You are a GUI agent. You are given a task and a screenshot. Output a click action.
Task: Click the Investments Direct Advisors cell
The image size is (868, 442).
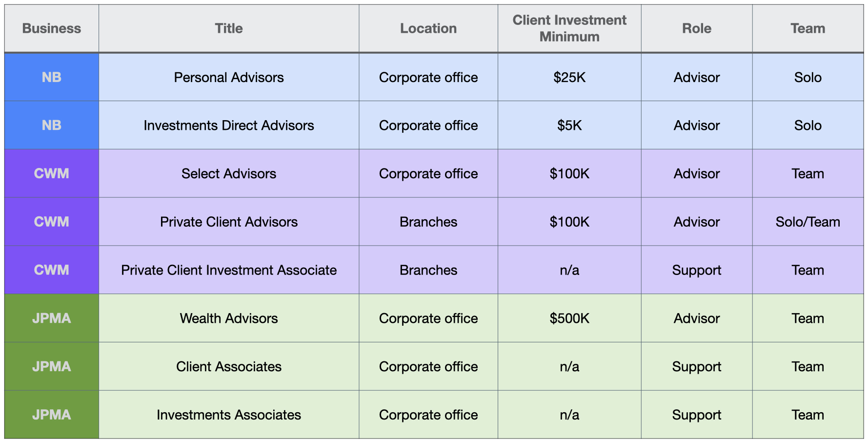coord(229,126)
